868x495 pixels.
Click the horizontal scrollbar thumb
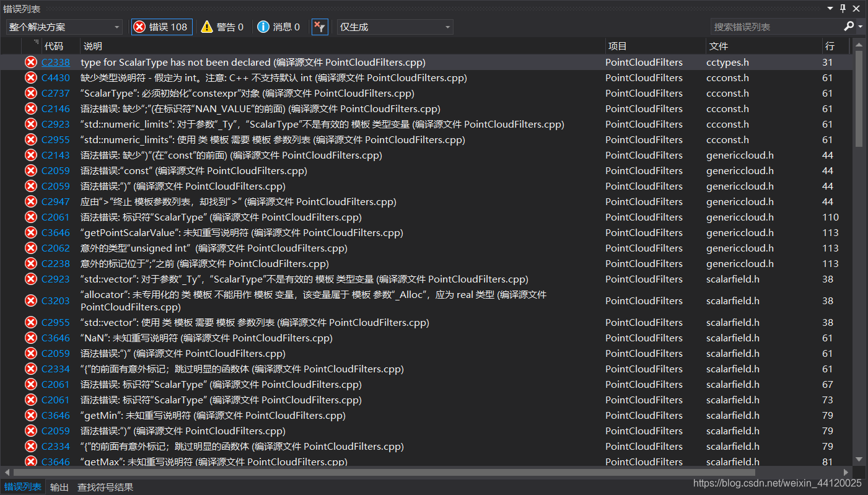[x=384, y=472]
